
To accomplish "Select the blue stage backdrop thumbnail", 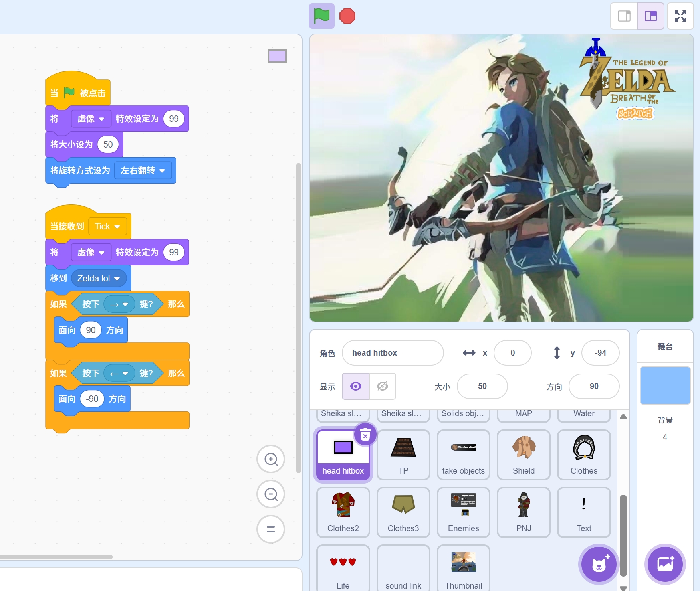I will click(x=665, y=385).
